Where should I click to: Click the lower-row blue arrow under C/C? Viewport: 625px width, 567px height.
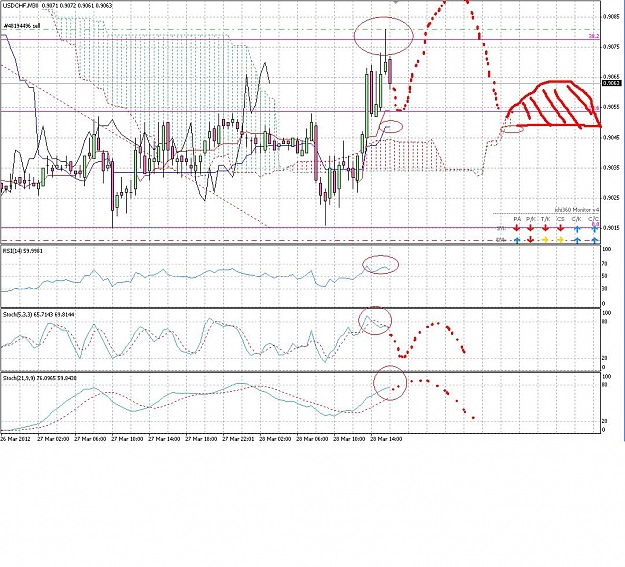click(594, 240)
